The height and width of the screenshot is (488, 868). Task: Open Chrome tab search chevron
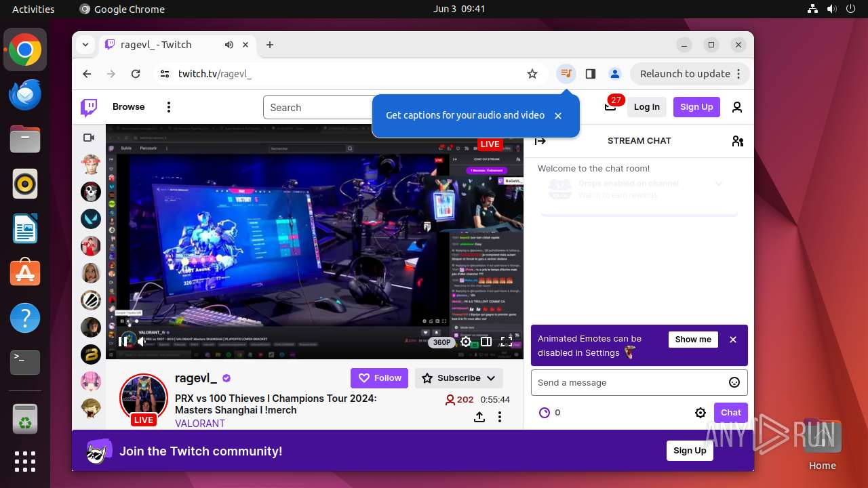click(x=85, y=45)
